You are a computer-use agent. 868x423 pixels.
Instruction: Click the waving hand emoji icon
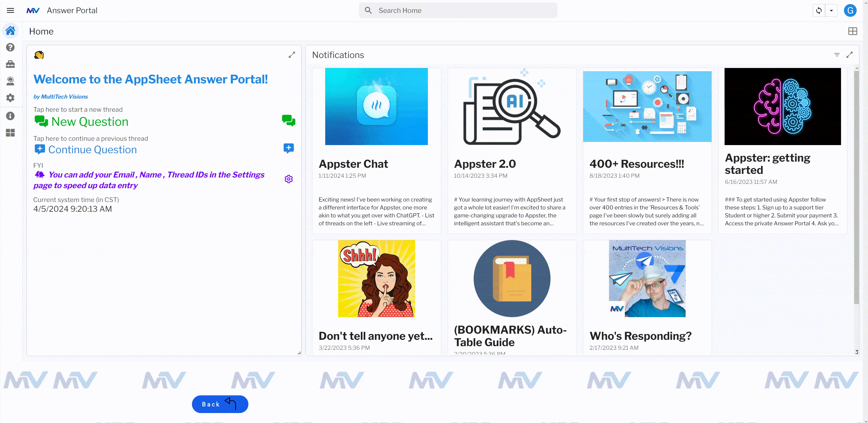[39, 55]
